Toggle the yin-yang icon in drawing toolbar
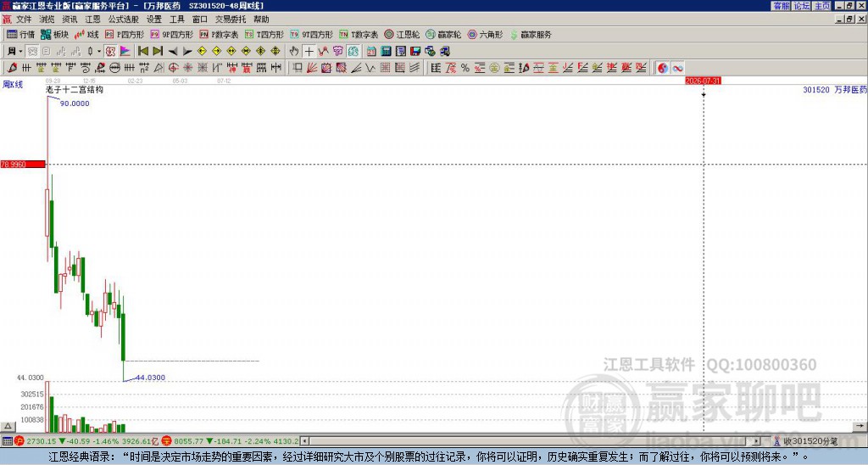Viewport: 868px width, 465px height. tap(663, 68)
